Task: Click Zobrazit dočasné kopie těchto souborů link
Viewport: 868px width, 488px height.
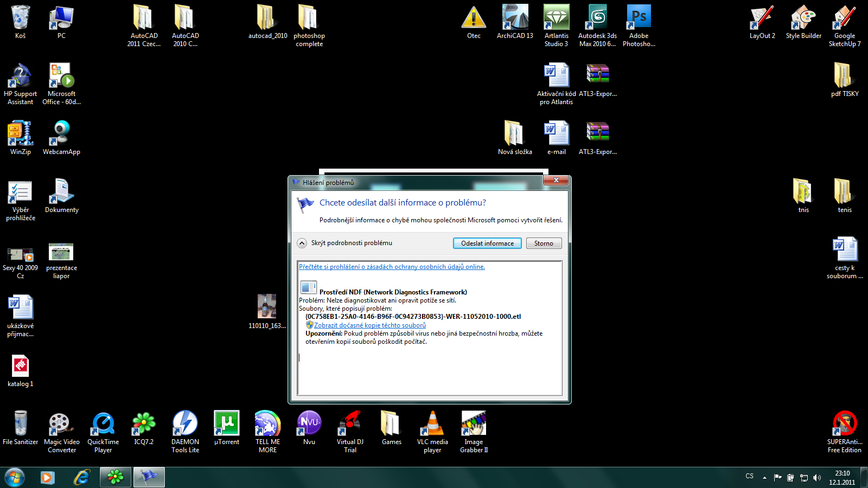Action: (x=369, y=325)
